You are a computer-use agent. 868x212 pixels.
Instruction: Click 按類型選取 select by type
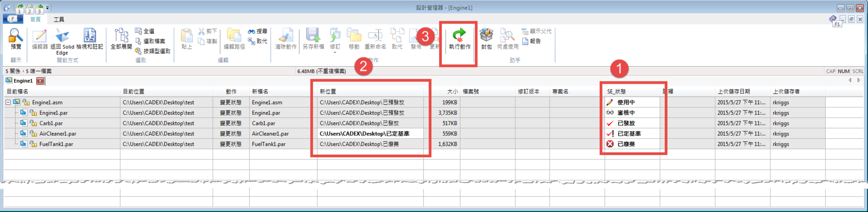[x=153, y=51]
